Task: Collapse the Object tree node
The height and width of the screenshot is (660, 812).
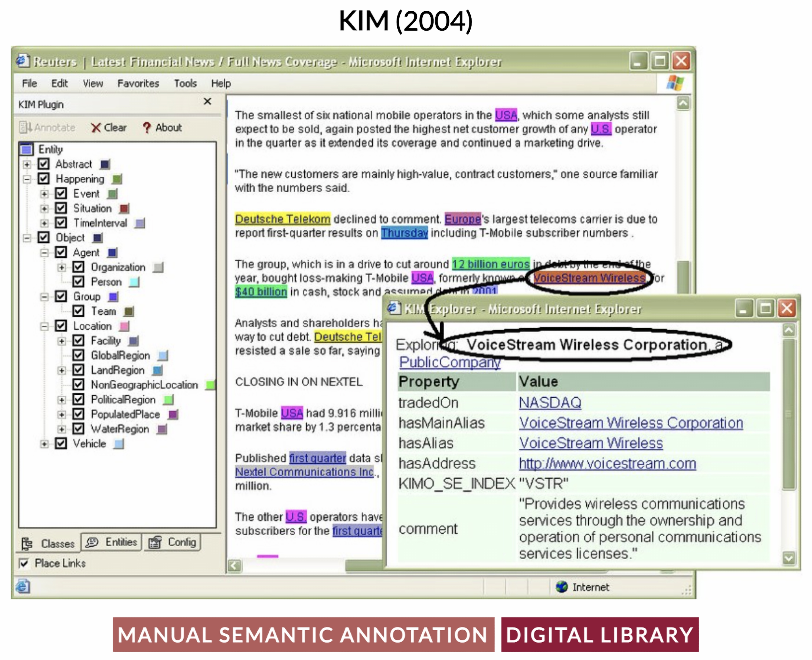Action: (x=27, y=238)
